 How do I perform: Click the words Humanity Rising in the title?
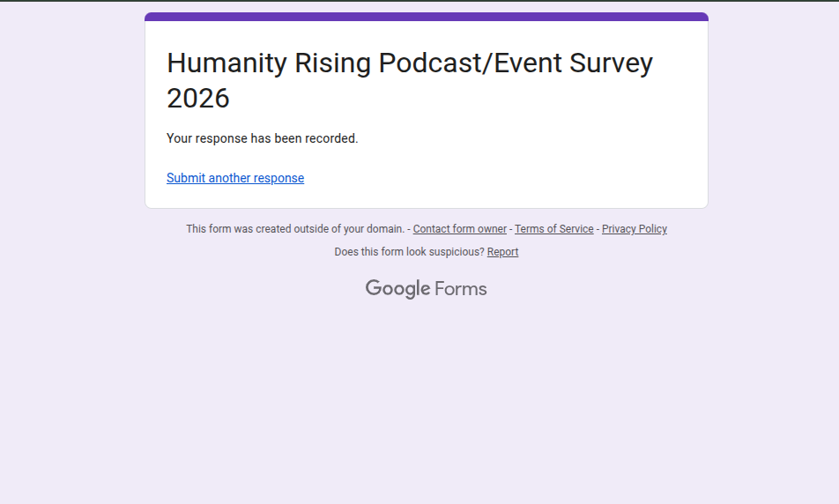[269, 64]
